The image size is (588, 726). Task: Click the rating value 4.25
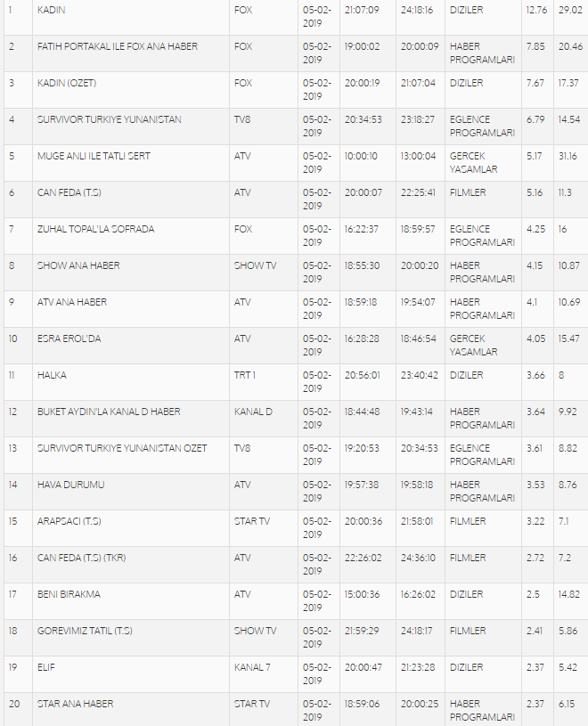[x=535, y=229]
